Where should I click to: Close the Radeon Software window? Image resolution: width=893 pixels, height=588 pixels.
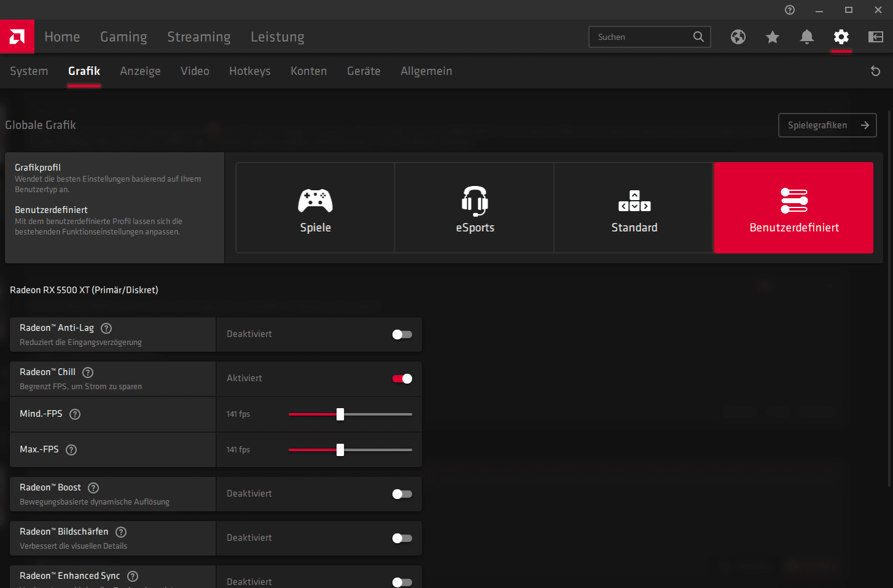[x=878, y=10]
